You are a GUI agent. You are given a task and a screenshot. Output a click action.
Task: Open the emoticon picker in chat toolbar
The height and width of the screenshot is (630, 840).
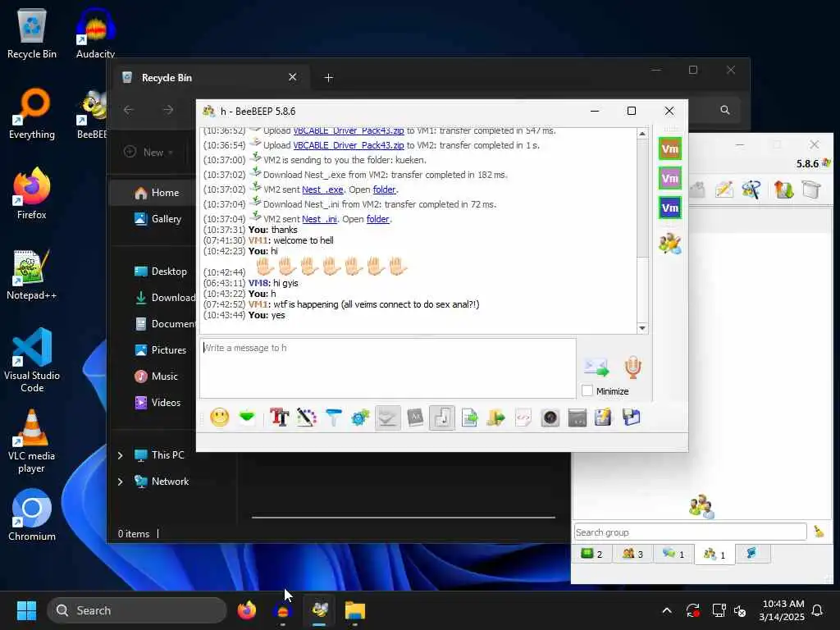(x=220, y=418)
